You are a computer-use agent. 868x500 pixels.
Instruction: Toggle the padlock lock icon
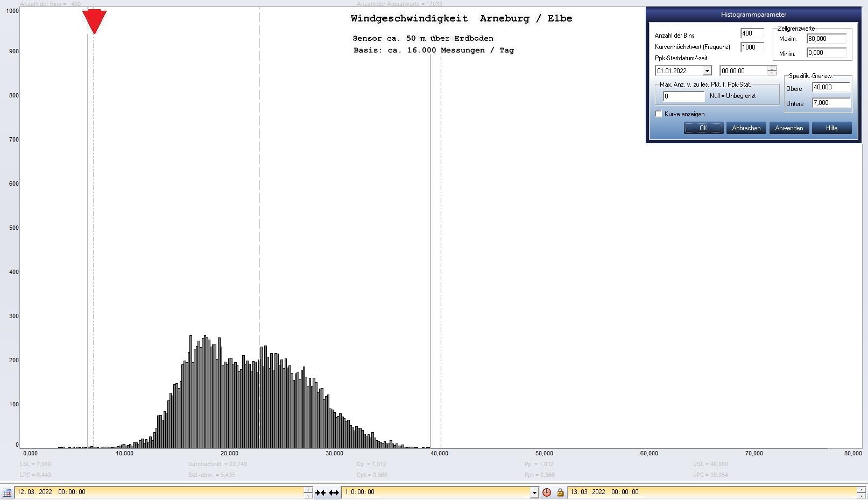(560, 492)
